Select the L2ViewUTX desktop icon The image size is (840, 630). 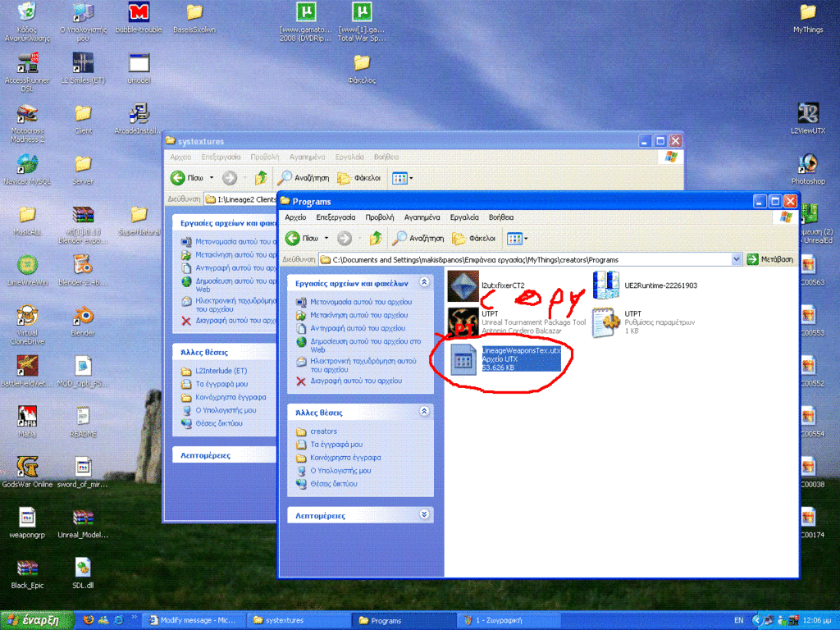coord(807,113)
